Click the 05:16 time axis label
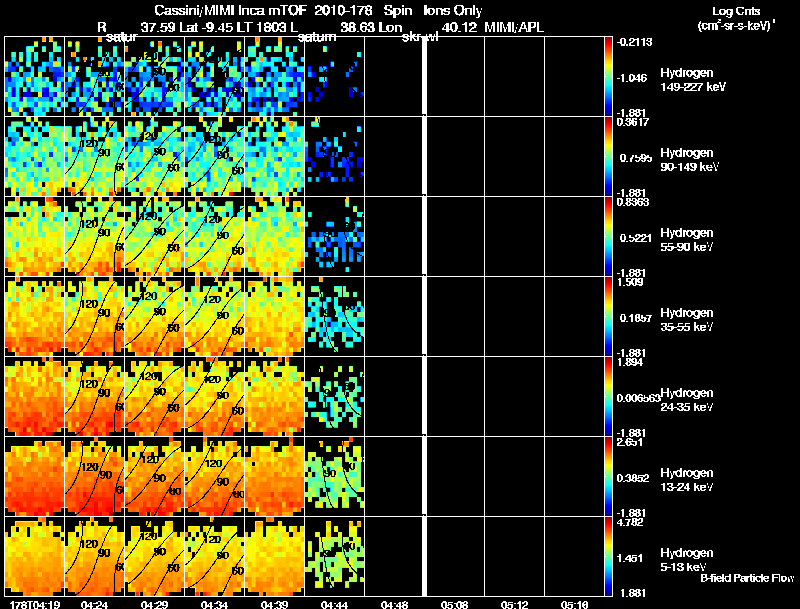The width and height of the screenshot is (800, 609). pos(574,604)
